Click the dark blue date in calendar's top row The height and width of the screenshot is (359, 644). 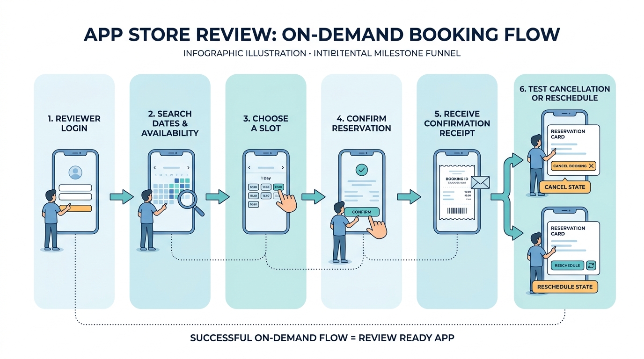[176, 180]
